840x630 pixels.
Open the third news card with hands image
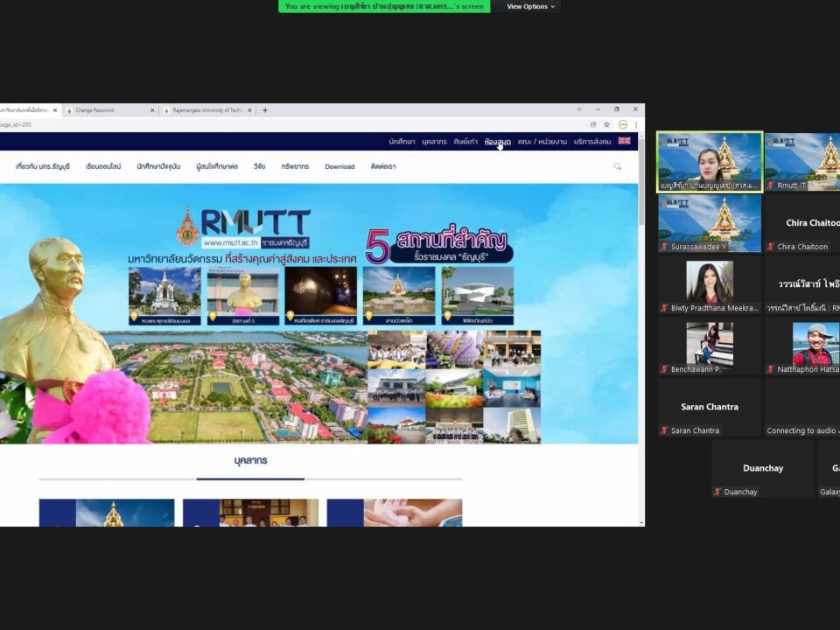click(x=395, y=513)
